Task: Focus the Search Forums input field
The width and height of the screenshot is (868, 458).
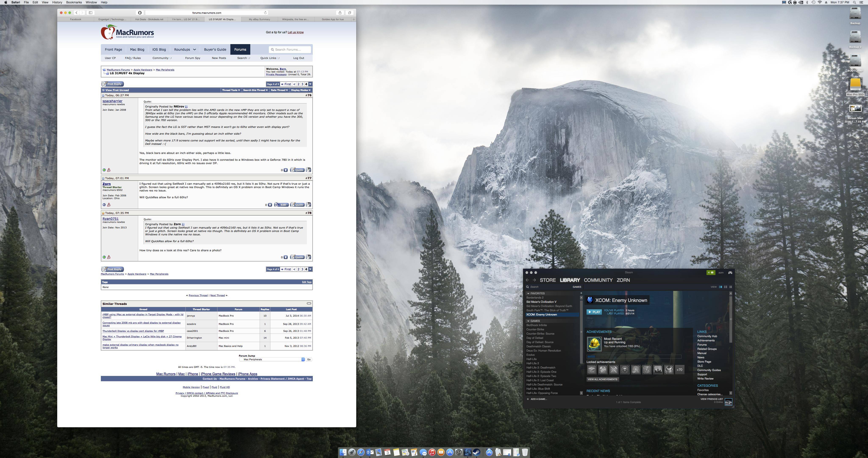Action: (290, 50)
